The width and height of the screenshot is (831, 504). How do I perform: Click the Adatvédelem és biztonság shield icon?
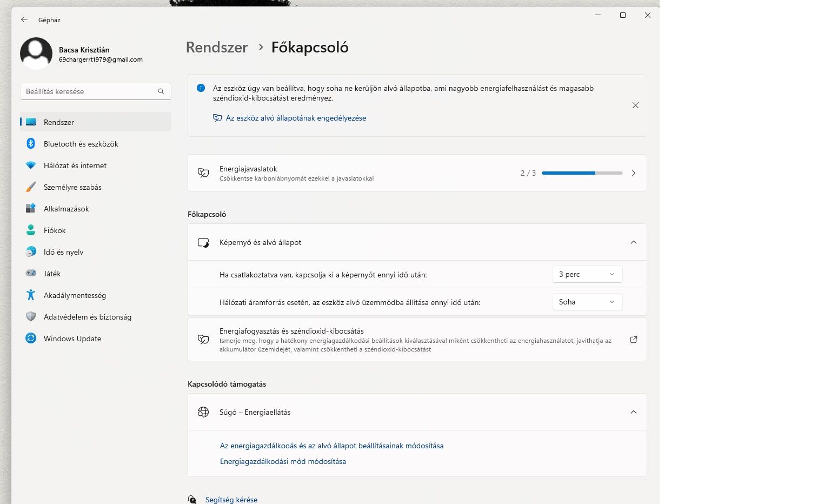coord(31,317)
